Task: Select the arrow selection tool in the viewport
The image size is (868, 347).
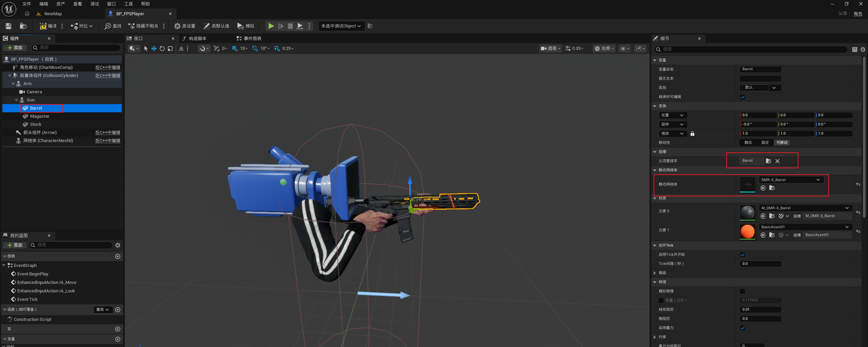Action: (x=146, y=49)
